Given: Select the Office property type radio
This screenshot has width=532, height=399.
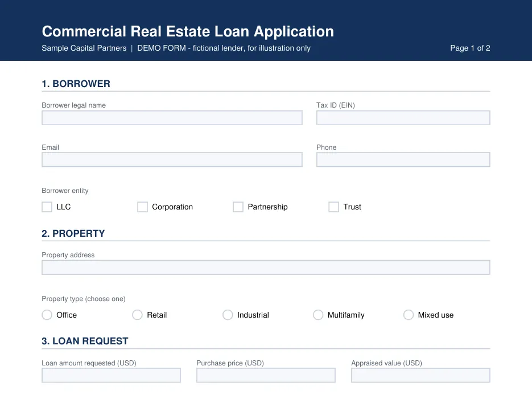Looking at the screenshot, I should pyautogui.click(x=47, y=315).
